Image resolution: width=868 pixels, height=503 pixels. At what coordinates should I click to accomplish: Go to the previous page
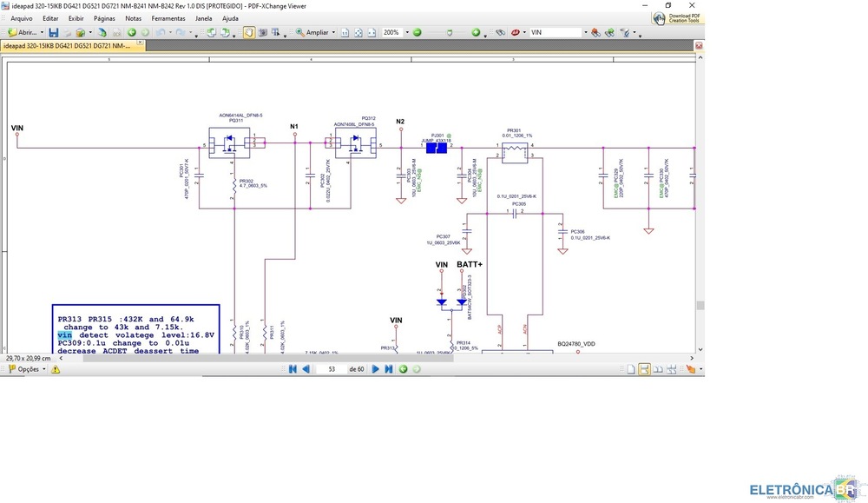click(306, 369)
